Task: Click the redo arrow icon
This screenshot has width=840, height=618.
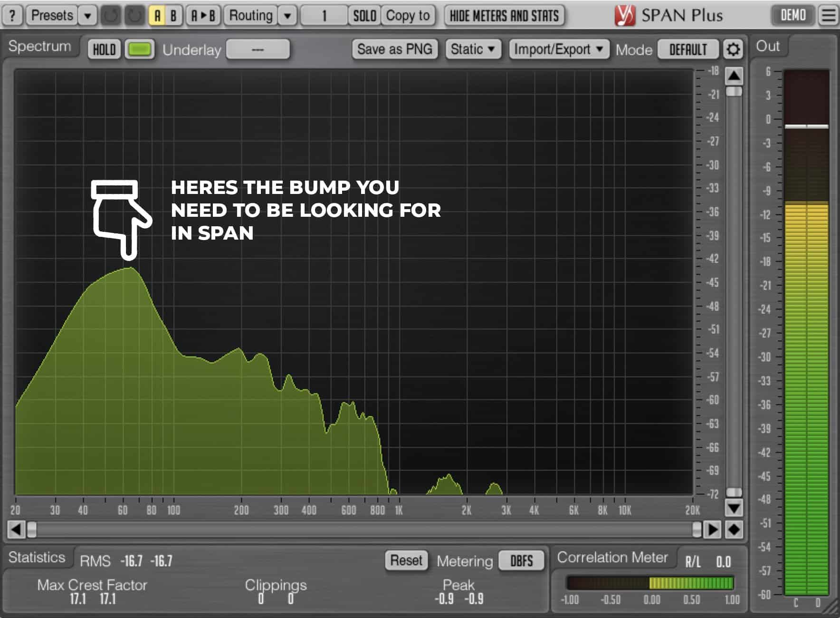Action: click(135, 16)
